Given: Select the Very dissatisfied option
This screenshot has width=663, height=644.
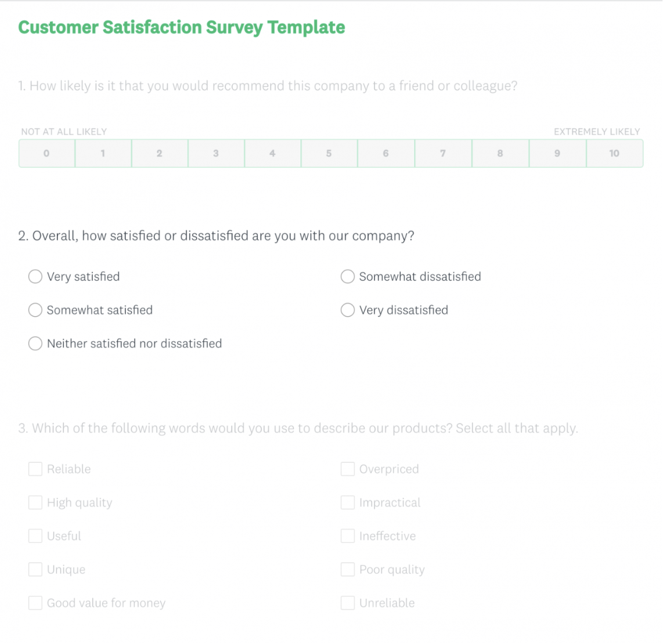Looking at the screenshot, I should [348, 310].
